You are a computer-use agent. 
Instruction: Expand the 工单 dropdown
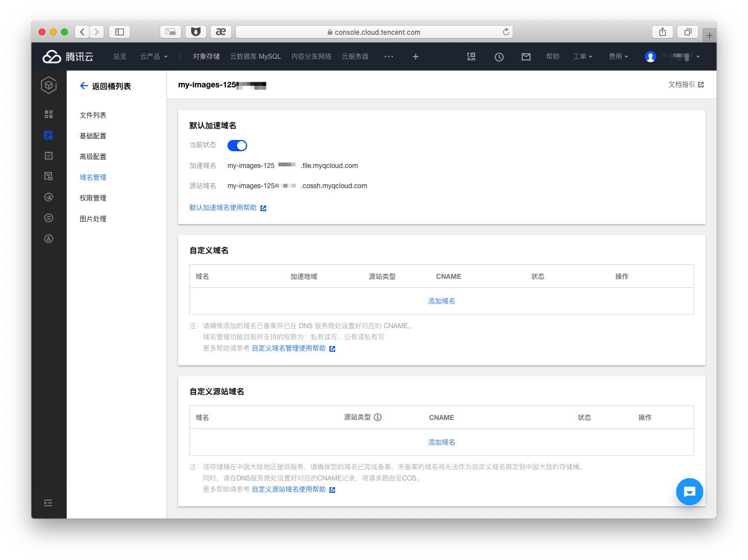(x=583, y=57)
